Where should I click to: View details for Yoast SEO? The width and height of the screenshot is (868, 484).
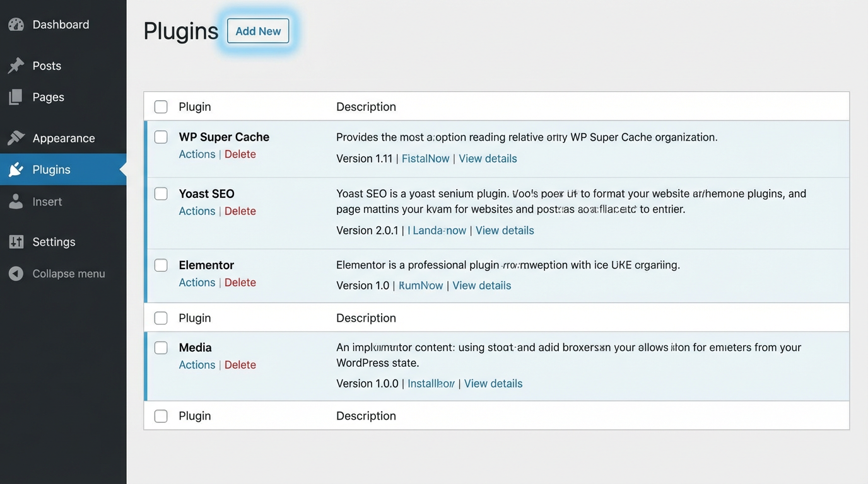tap(505, 230)
